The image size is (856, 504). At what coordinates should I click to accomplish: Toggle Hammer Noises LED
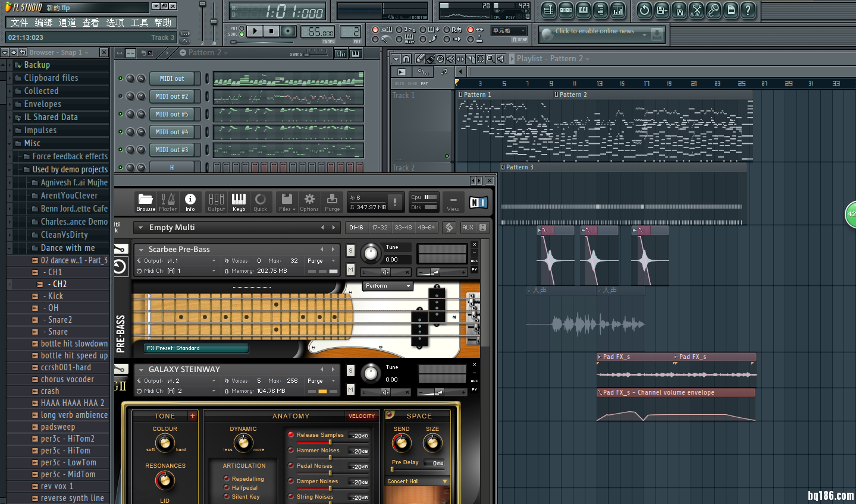coord(291,450)
